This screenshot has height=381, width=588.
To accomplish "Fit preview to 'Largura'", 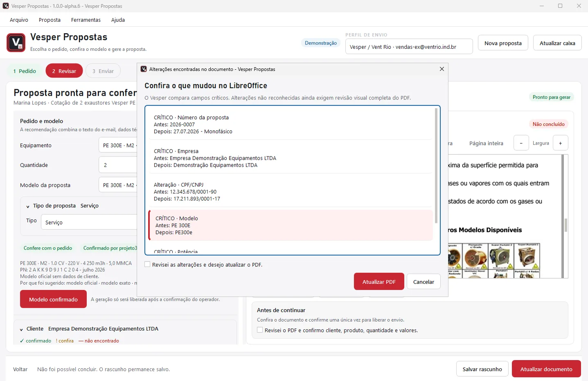I will point(541,143).
